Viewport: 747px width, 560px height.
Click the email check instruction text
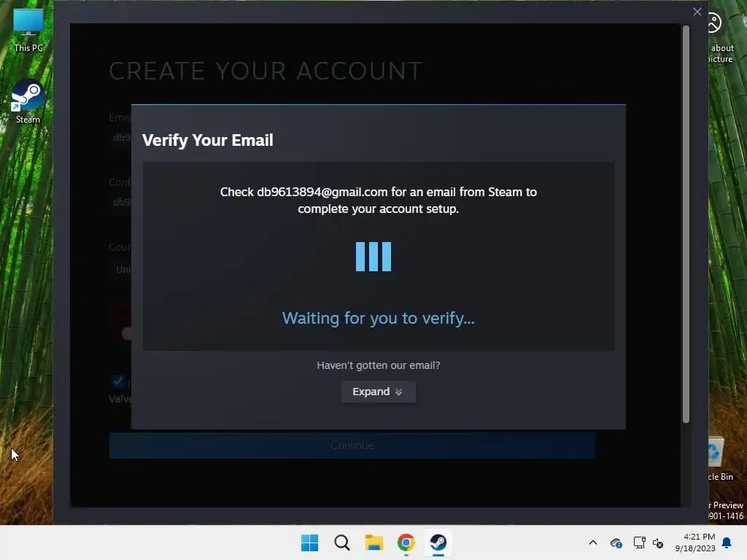[379, 201]
